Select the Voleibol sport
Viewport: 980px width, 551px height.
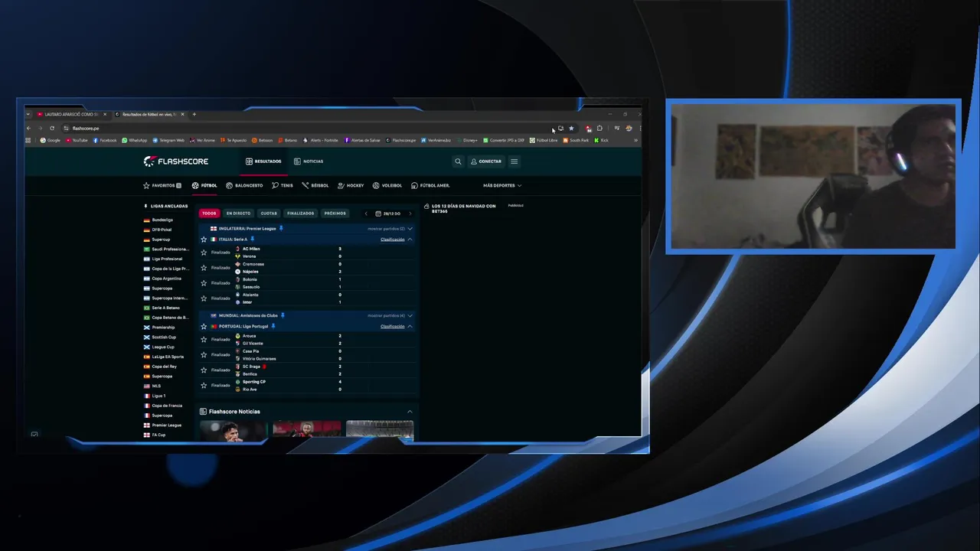point(387,185)
